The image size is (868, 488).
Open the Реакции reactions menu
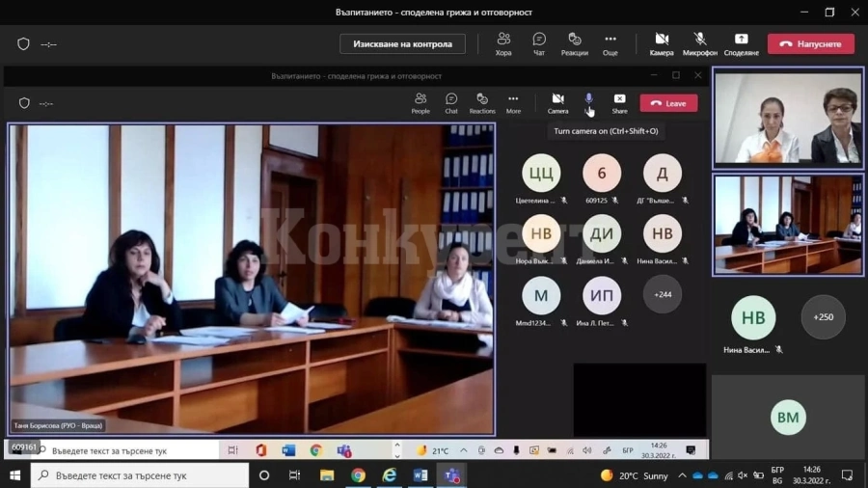click(x=574, y=43)
